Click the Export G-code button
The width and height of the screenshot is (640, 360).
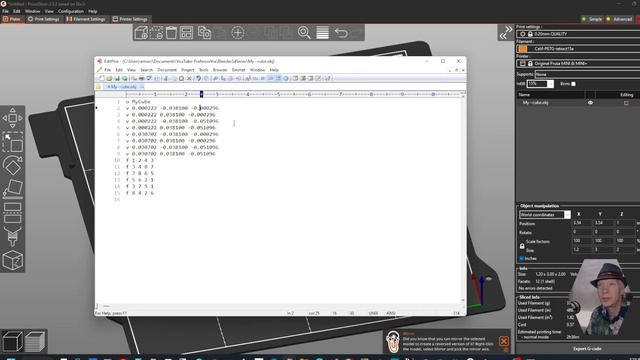tap(587, 349)
